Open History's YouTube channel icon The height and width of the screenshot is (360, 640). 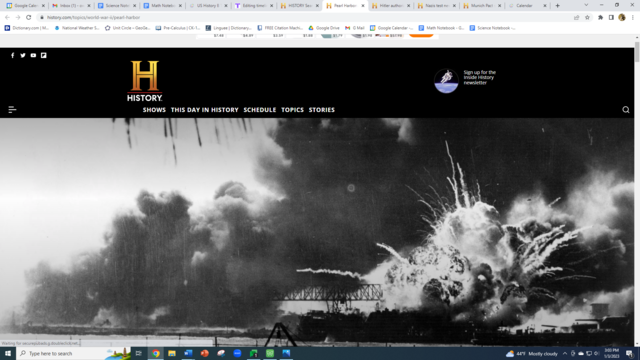click(33, 55)
